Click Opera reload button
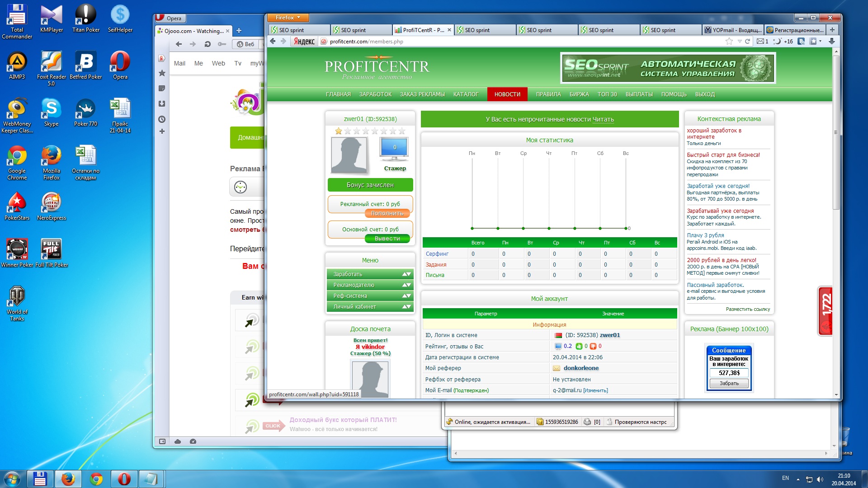 208,44
